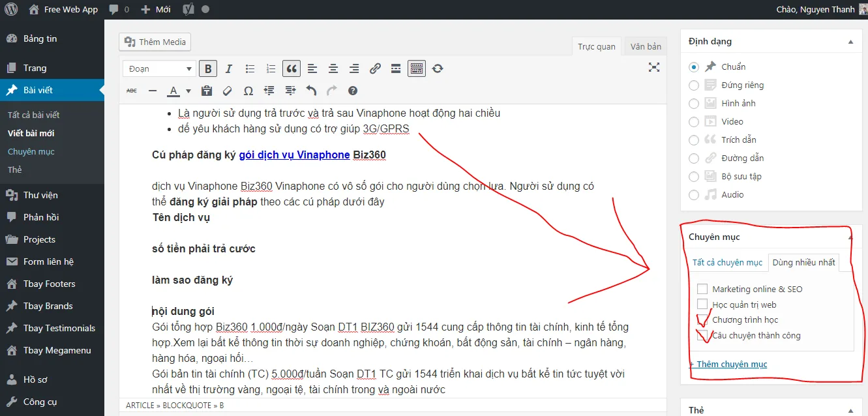Open the WordPress logo menu

(11, 10)
